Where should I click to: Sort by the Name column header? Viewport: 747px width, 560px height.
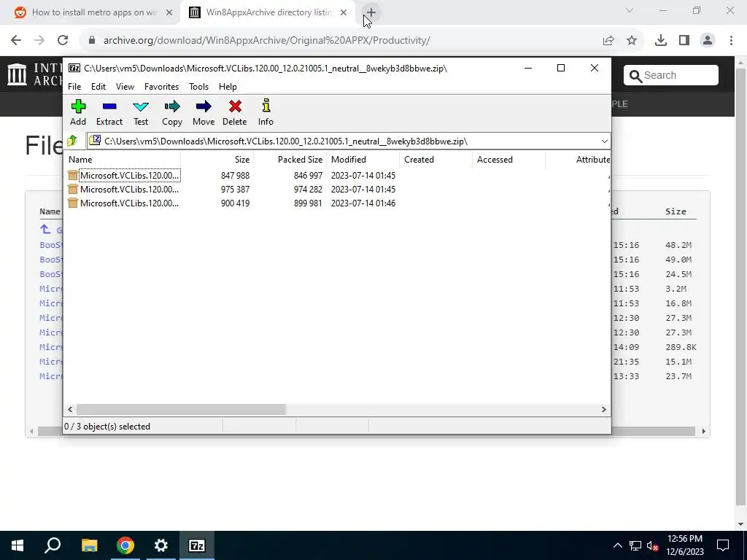click(122, 160)
